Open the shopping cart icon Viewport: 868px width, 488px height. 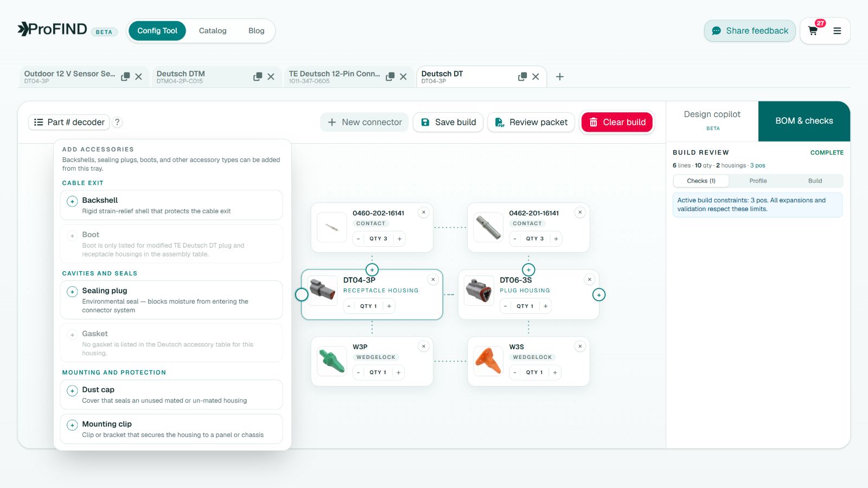[813, 31]
